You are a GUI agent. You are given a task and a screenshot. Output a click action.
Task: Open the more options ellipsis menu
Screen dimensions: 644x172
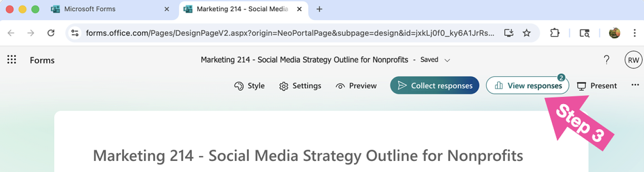tap(635, 85)
